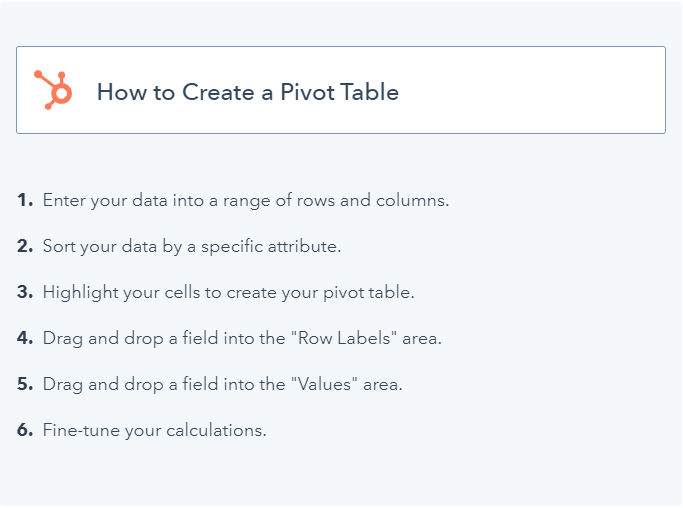Screen dimensions: 683x508
Task: Click the quoted "Row Labels" phrase
Action: point(344,338)
